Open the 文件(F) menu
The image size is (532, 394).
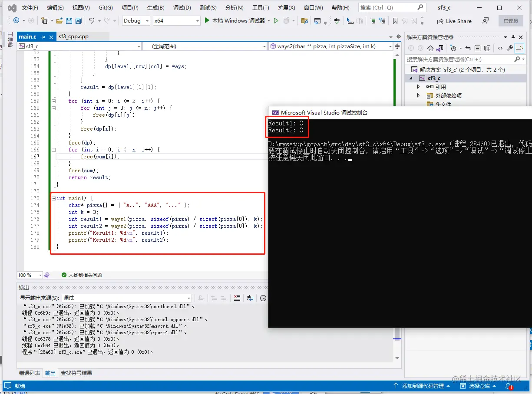coord(30,8)
